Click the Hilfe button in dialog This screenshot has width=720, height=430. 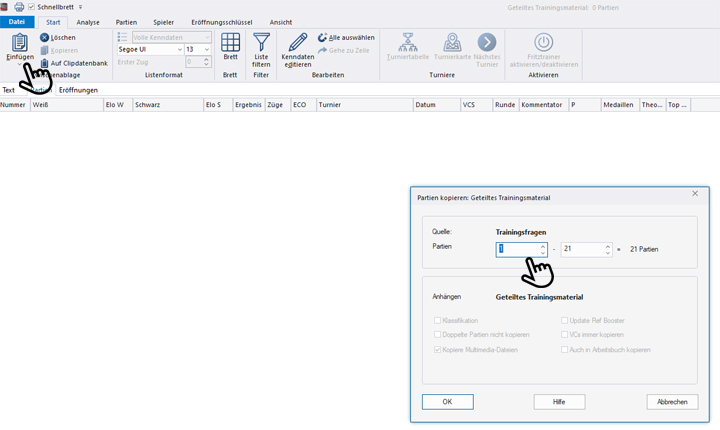tap(559, 401)
